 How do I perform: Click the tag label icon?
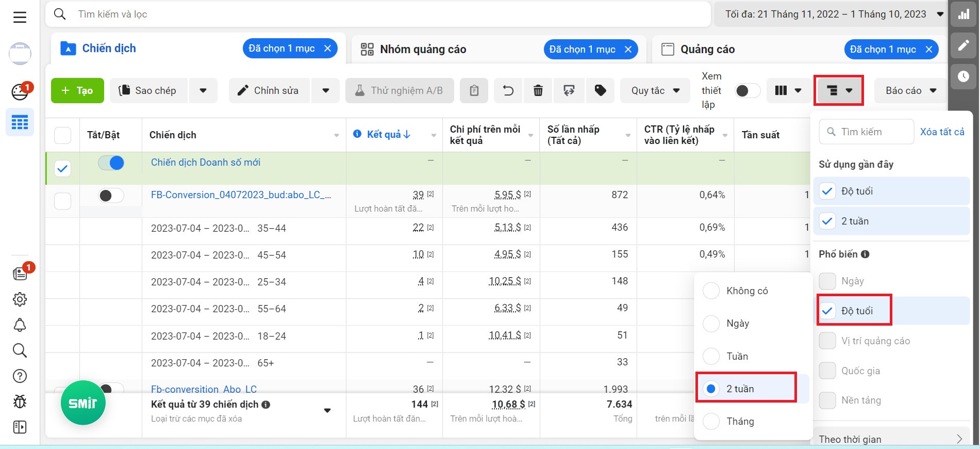pyautogui.click(x=600, y=91)
